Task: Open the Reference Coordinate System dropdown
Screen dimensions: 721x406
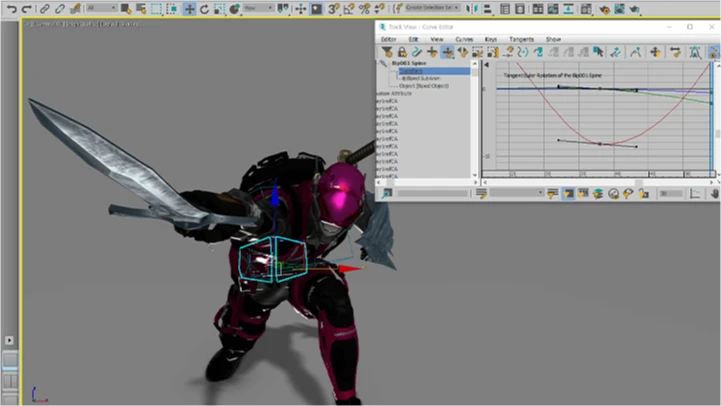Action: [x=258, y=8]
